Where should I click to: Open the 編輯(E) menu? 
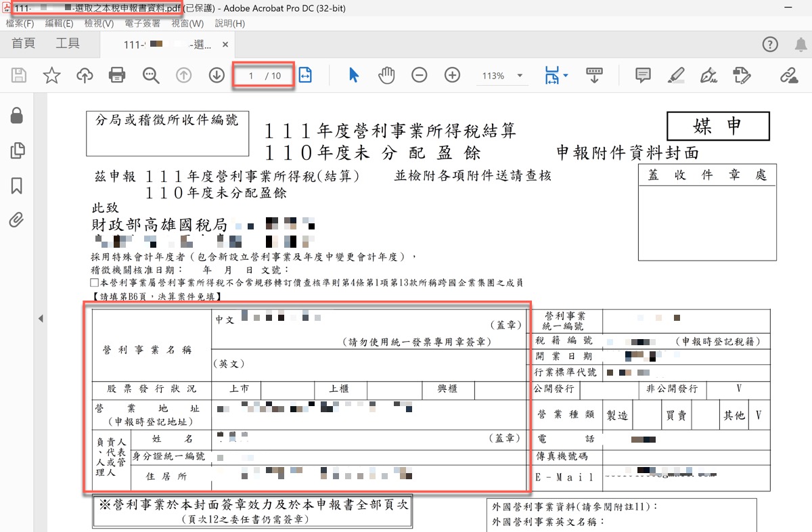click(59, 23)
